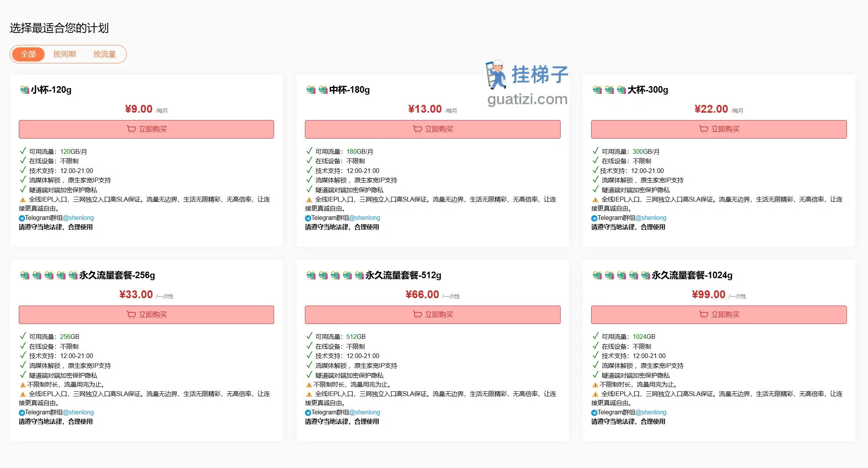
Task: Click 立即购买 for 大杯-300g plan
Action: click(719, 129)
